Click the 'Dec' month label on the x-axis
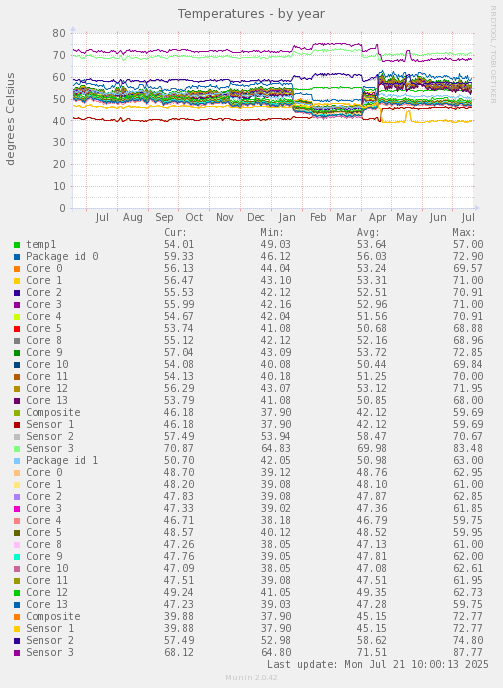 click(x=255, y=218)
